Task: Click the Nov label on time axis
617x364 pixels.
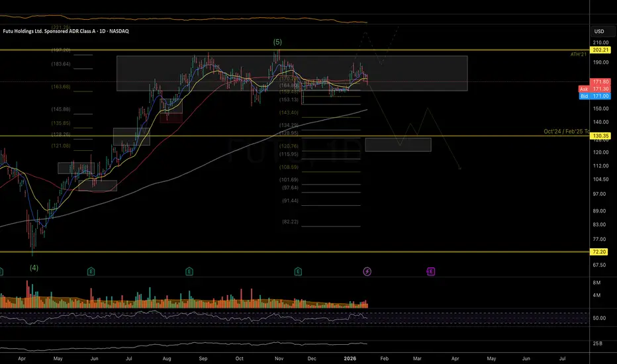Action: coord(279,359)
